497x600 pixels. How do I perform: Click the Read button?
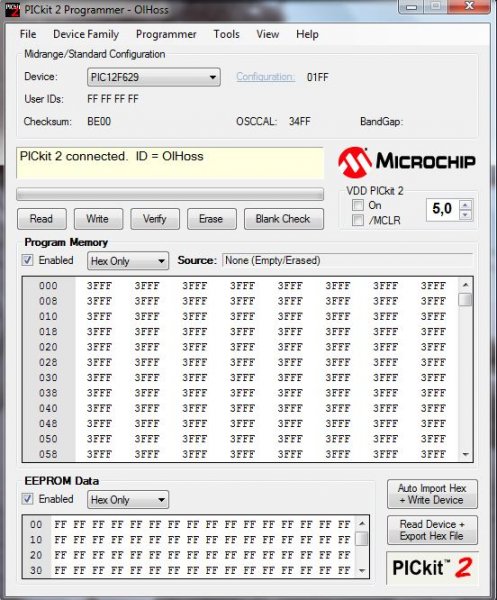[42, 219]
